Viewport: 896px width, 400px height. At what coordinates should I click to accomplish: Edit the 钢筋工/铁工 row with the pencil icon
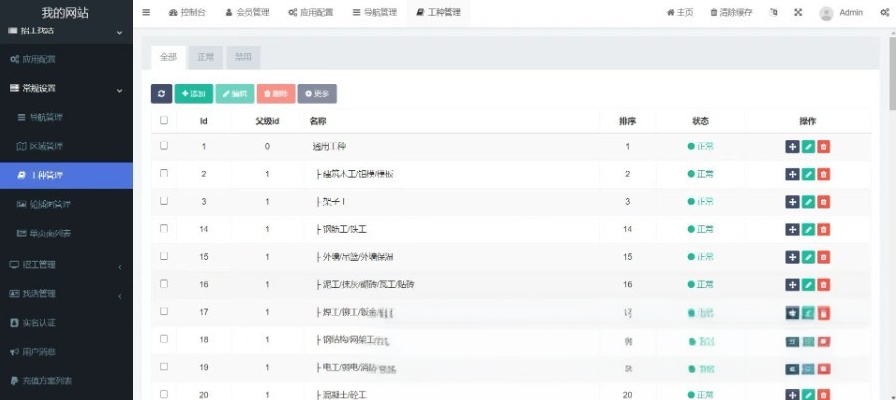point(808,229)
